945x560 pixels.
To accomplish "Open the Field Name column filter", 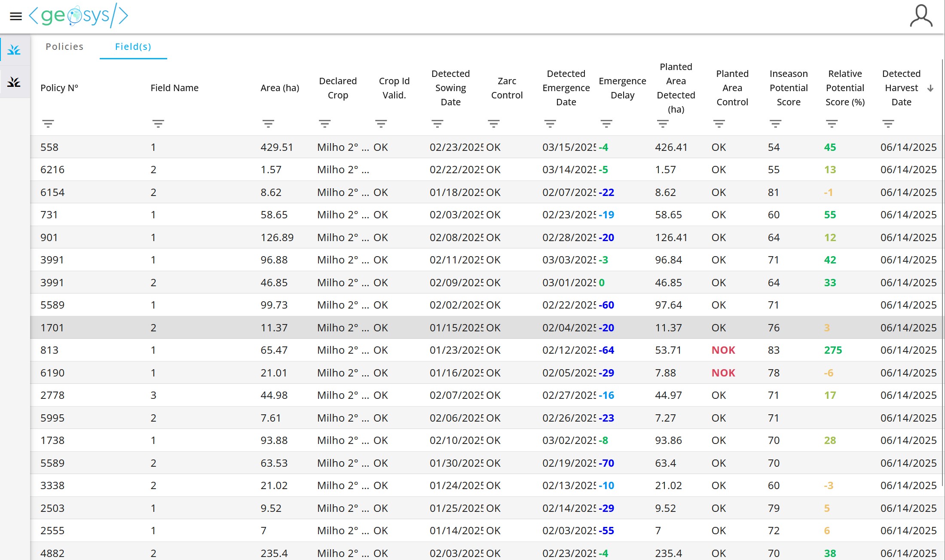I will [158, 124].
